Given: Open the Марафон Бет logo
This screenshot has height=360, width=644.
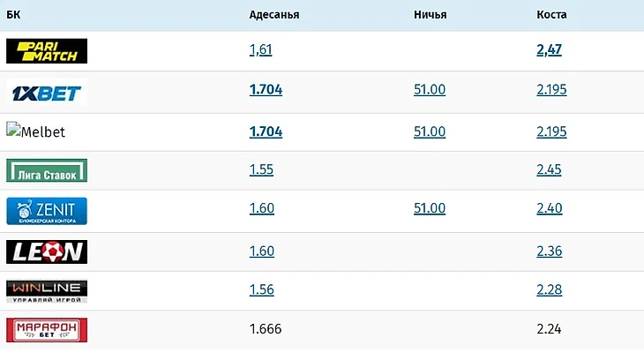Looking at the screenshot, I should 47,330.
